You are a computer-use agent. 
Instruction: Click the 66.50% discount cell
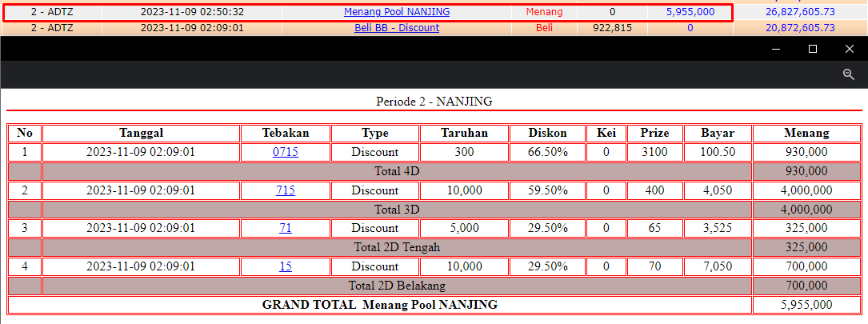(547, 152)
